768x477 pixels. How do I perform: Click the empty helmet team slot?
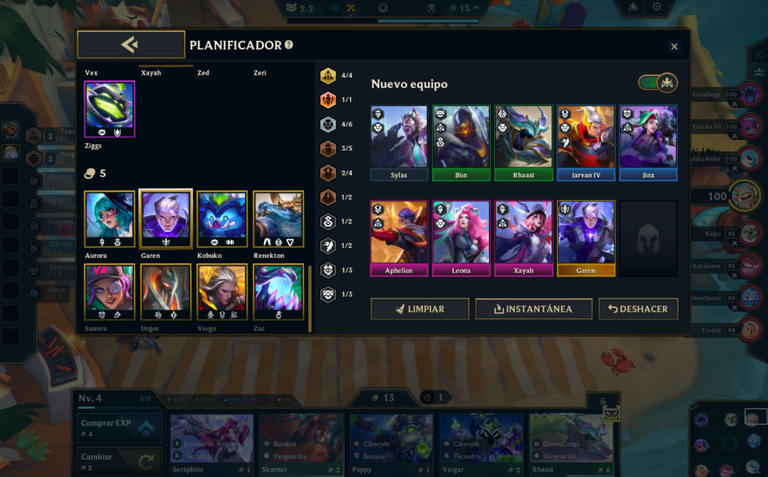[648, 238]
